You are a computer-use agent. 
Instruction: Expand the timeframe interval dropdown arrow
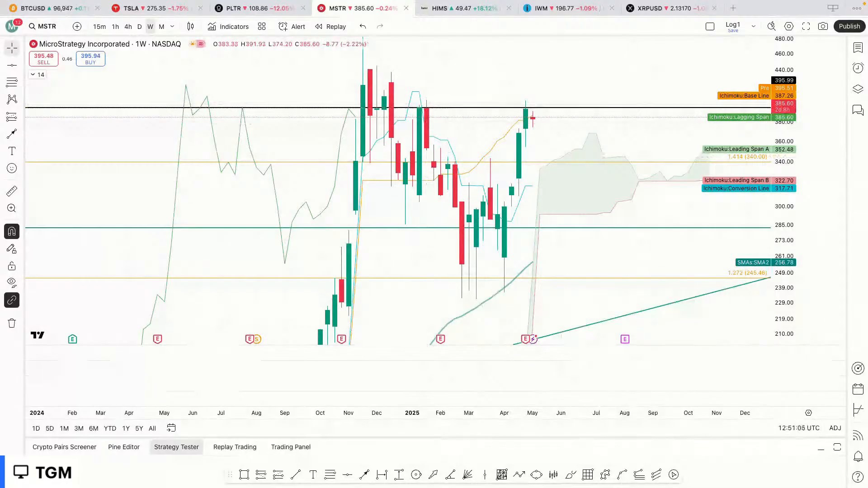click(172, 26)
